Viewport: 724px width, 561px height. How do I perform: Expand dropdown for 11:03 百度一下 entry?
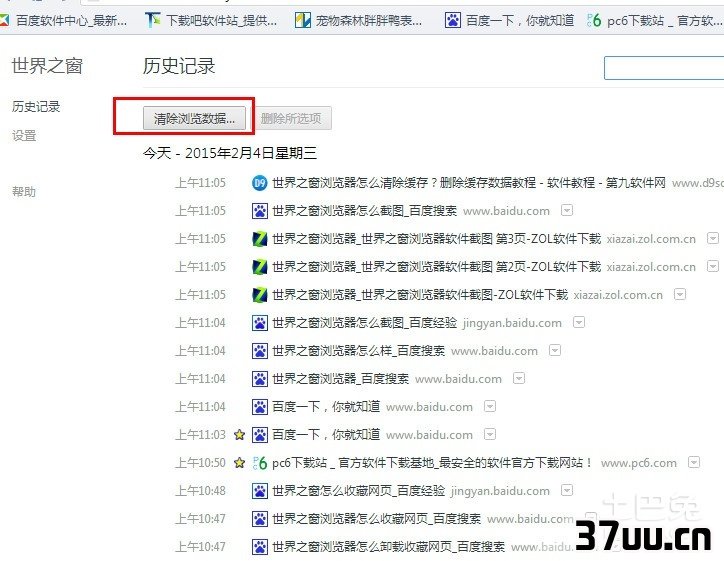point(490,434)
